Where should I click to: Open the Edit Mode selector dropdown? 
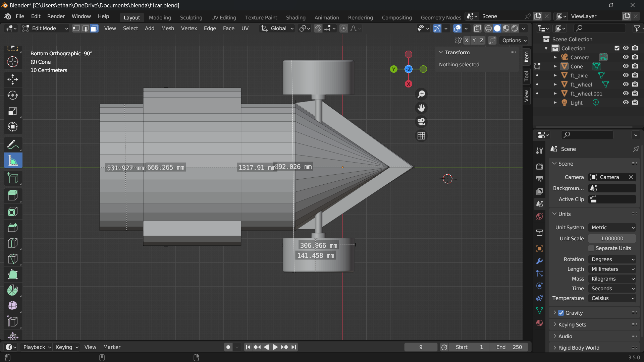tap(45, 28)
